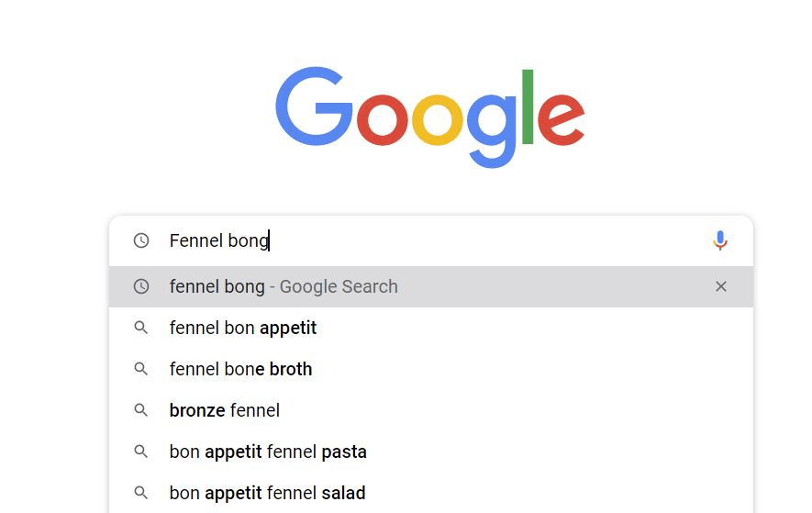The height and width of the screenshot is (513, 812).
Task: Pick the 'bronze fennel' suggestion
Action: click(x=225, y=410)
